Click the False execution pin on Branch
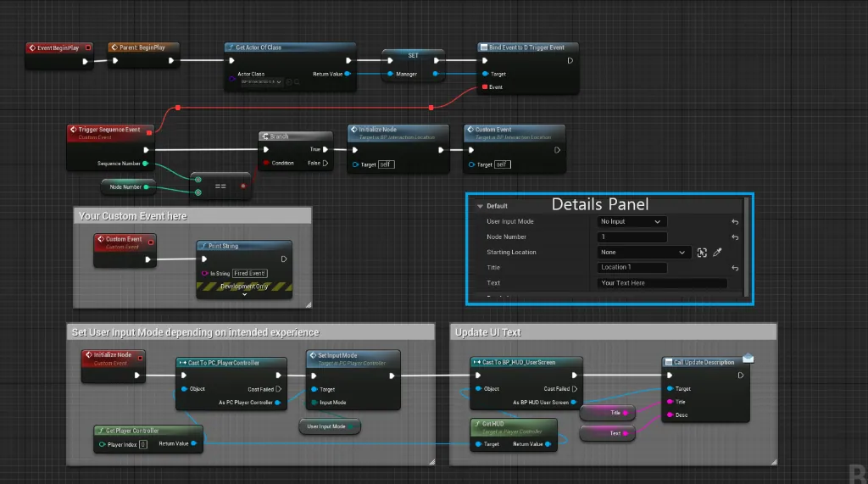 325,163
